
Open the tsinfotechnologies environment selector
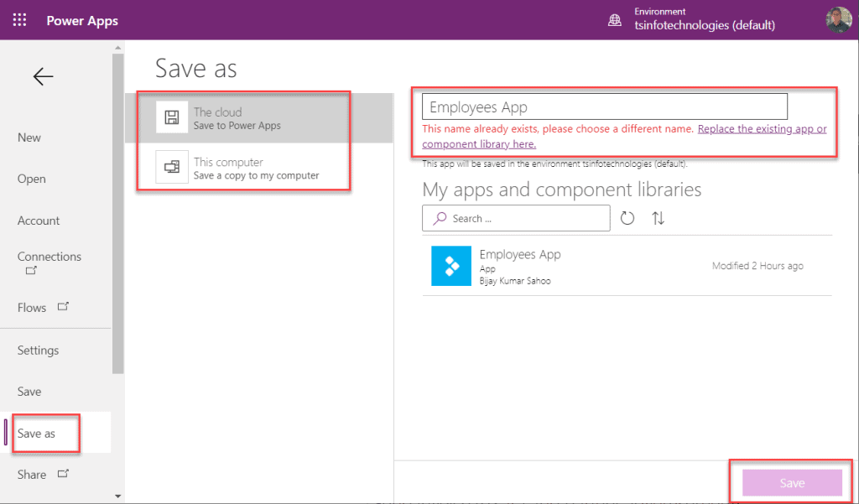705,20
